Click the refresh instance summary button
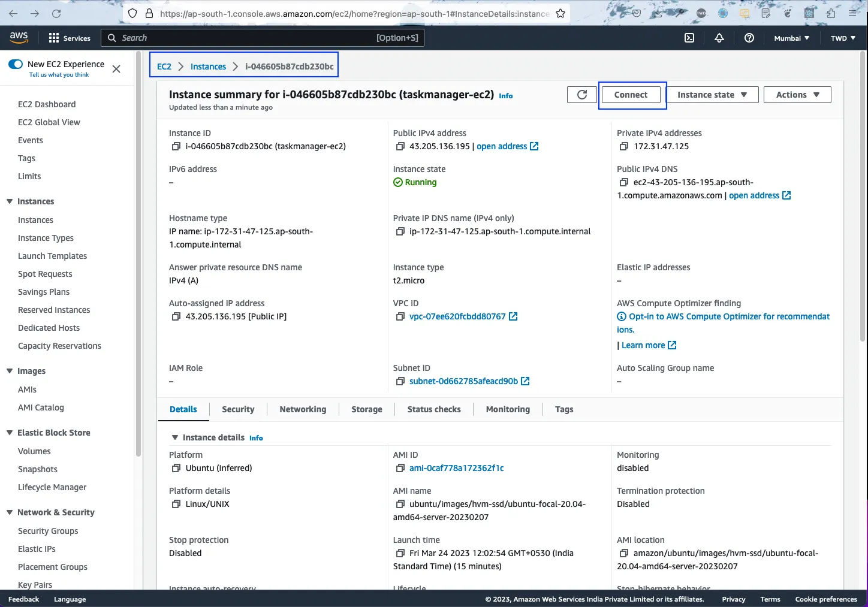Screen dimensions: 868x607 click(x=582, y=95)
